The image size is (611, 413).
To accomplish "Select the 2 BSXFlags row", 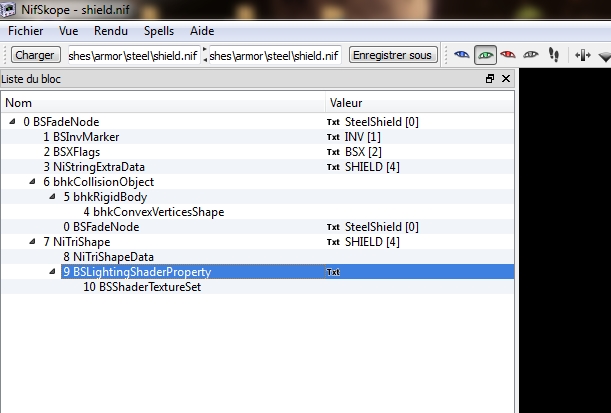I will pyautogui.click(x=257, y=152).
